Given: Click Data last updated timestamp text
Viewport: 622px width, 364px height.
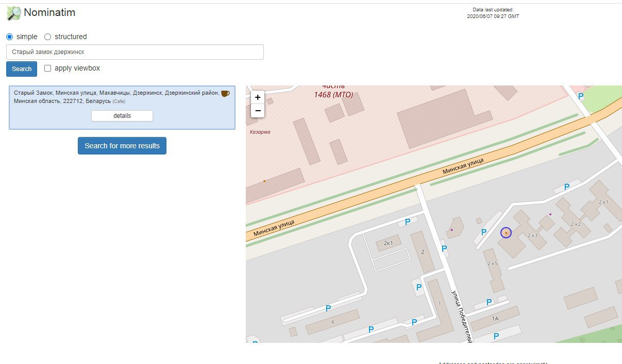Looking at the screenshot, I should click(493, 13).
